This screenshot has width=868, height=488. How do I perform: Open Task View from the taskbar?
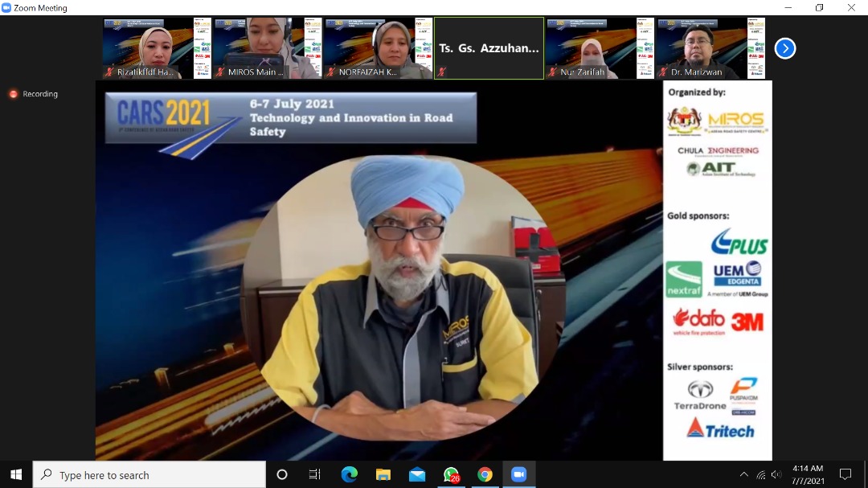(x=314, y=474)
